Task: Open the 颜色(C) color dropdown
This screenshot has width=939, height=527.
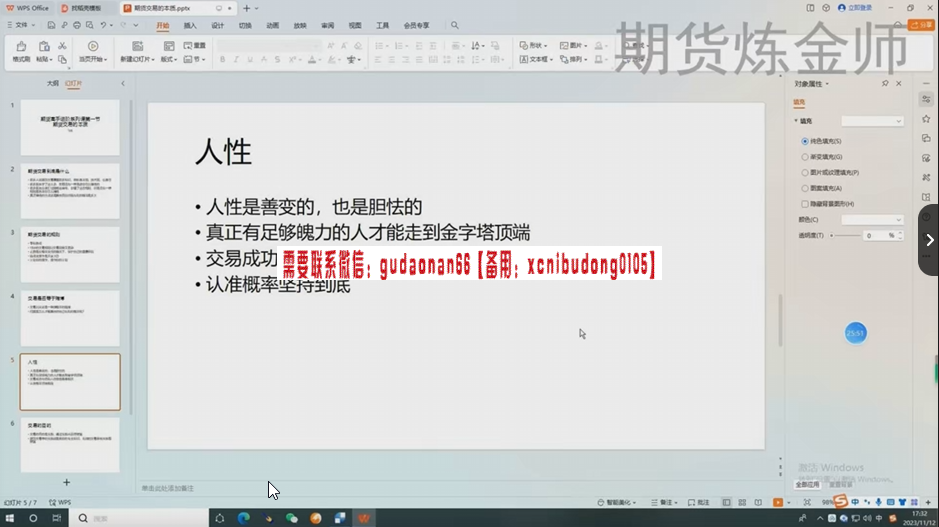Action: (871, 219)
